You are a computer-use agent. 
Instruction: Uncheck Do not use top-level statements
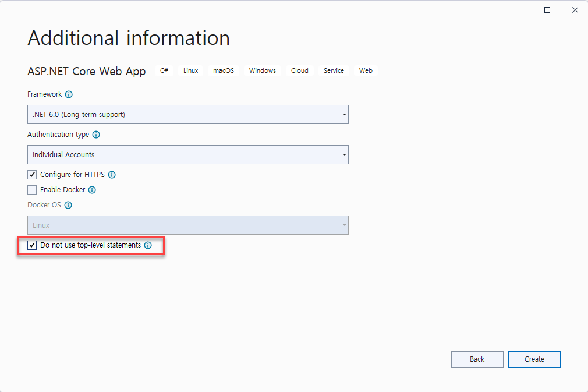pyautogui.click(x=32, y=245)
